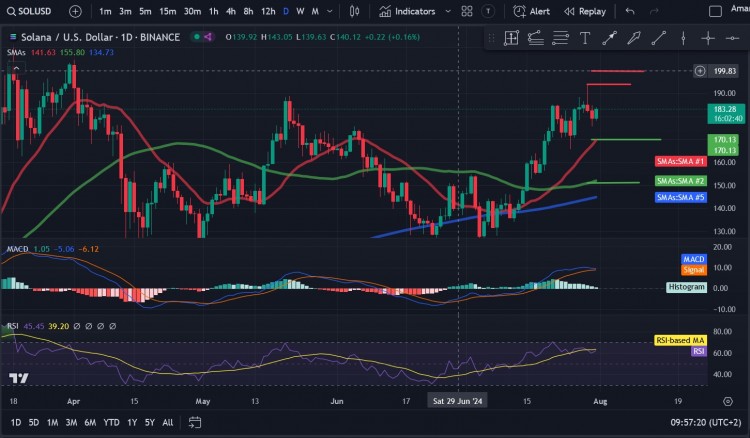Expand the favorite indicators dropdown arrow

click(448, 11)
